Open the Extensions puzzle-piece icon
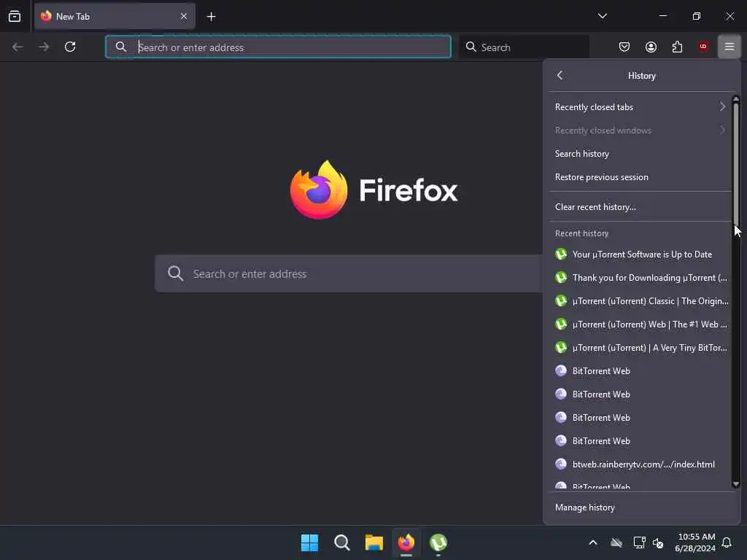The image size is (747, 560). pyautogui.click(x=677, y=47)
